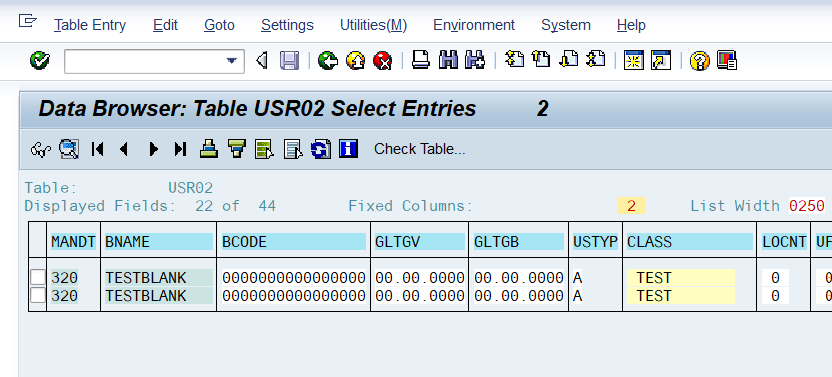Viewport: 832px width, 377px height.
Task: Open the command field dropdown arrow
Action: tap(231, 61)
